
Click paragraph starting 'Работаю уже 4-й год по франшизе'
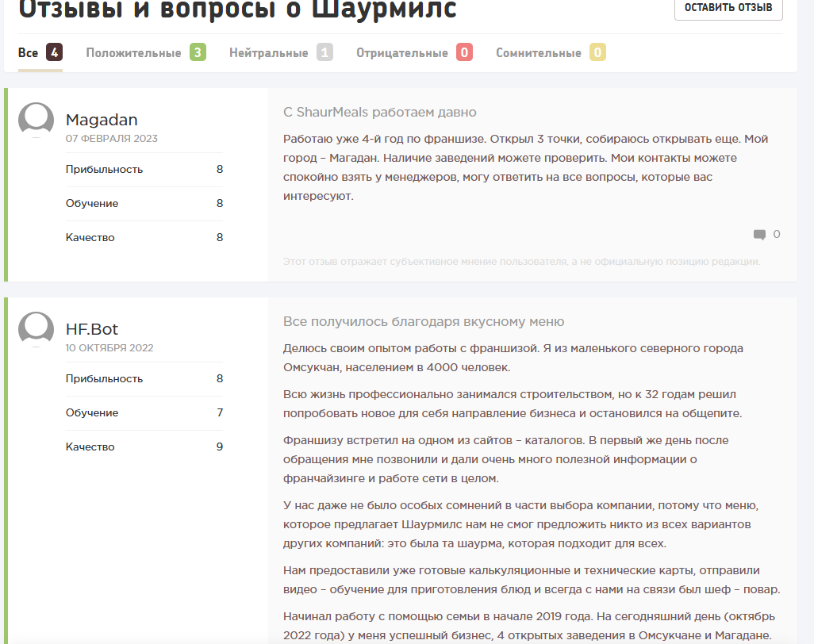(525, 167)
